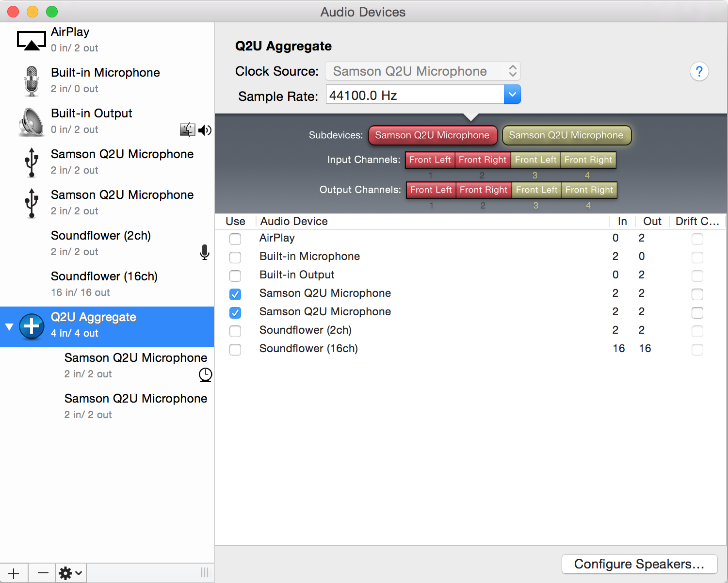
Task: Click the add device plus button
Action: [14, 573]
